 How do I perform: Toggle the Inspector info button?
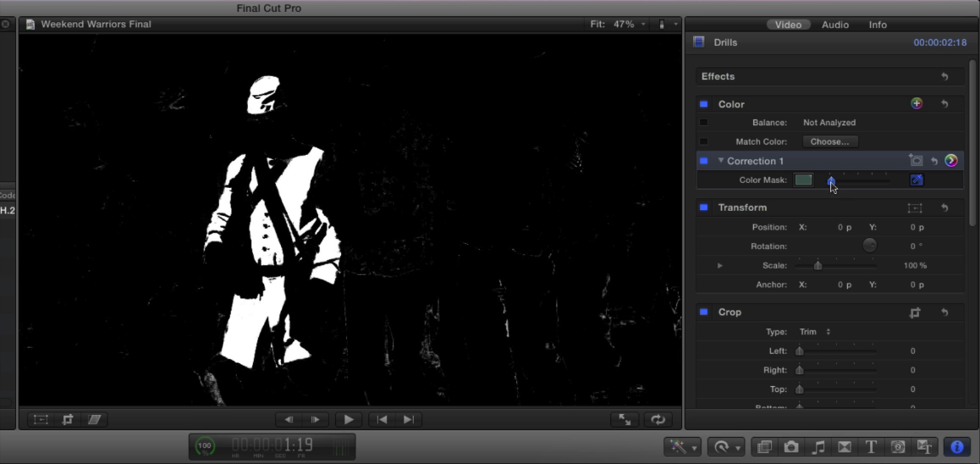click(x=957, y=447)
